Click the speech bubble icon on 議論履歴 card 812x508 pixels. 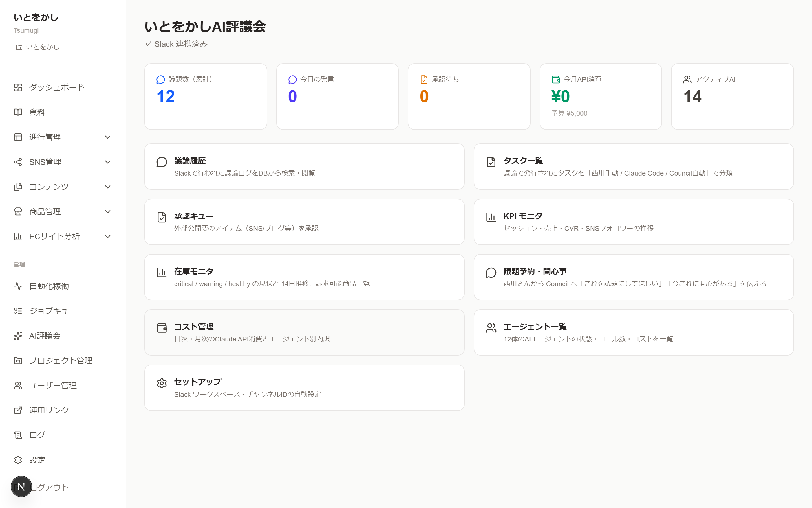coord(162,162)
